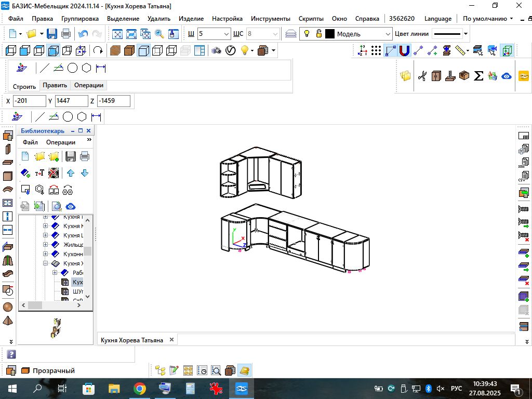Click the help question mark icon
The width and height of the screenshot is (532, 399).
pyautogui.click(x=11, y=354)
